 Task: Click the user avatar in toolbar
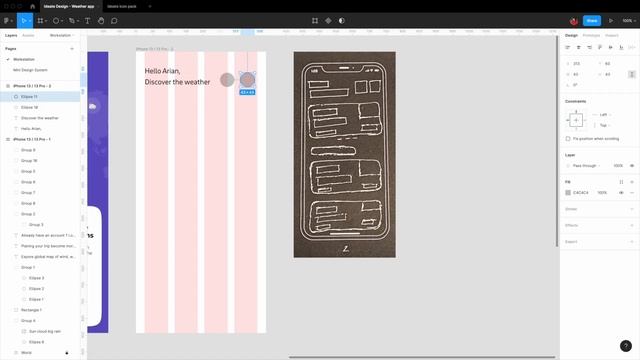tap(574, 21)
